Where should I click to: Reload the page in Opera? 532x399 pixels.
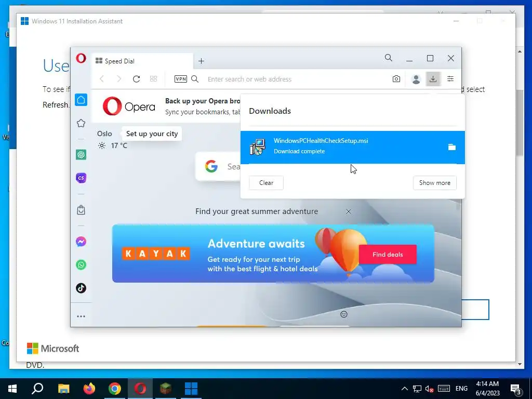tap(137, 79)
